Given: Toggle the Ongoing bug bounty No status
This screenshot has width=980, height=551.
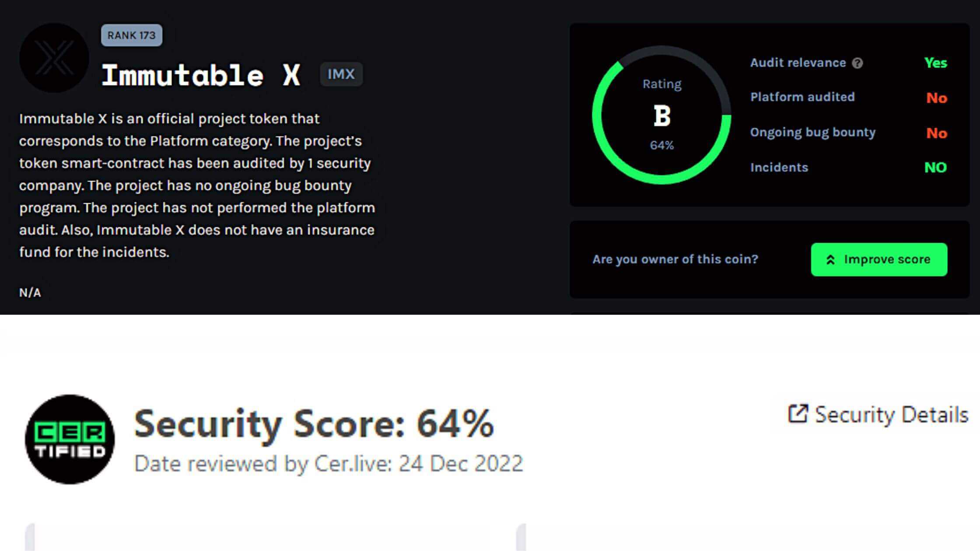Looking at the screenshot, I should click(936, 133).
